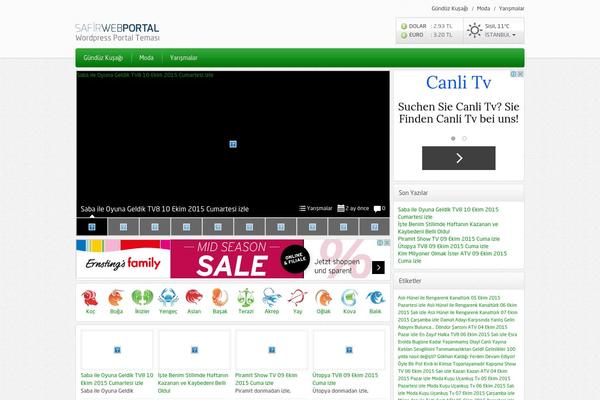This screenshot has width=600, height=400.
Task: Open Son Yazılar link Saba ile Oyuna Geldik
Action: [x=448, y=213]
